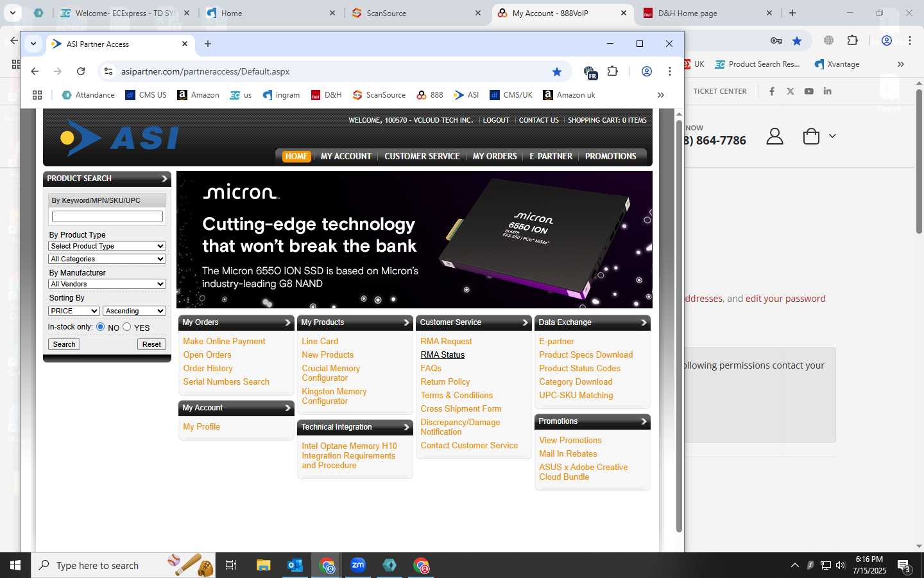924x578 pixels.
Task: Open Select Product Type dropdown
Action: click(x=107, y=246)
